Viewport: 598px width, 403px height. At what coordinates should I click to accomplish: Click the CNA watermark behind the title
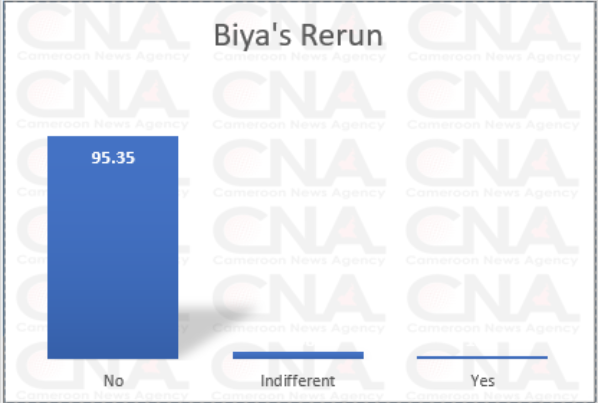[299, 26]
